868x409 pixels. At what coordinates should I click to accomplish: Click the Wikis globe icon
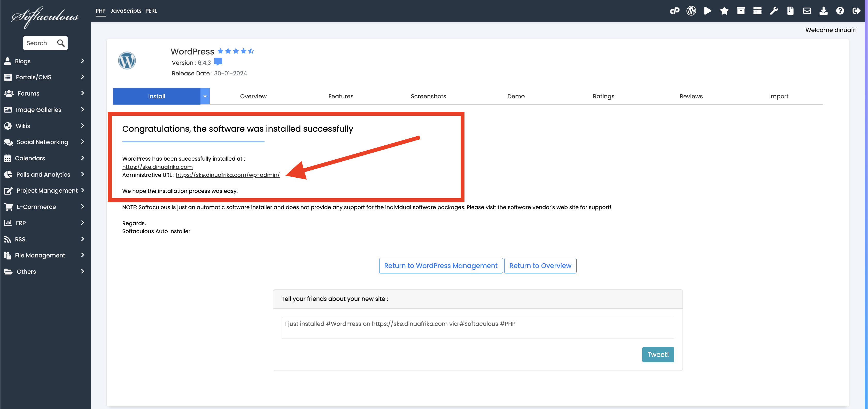8,126
